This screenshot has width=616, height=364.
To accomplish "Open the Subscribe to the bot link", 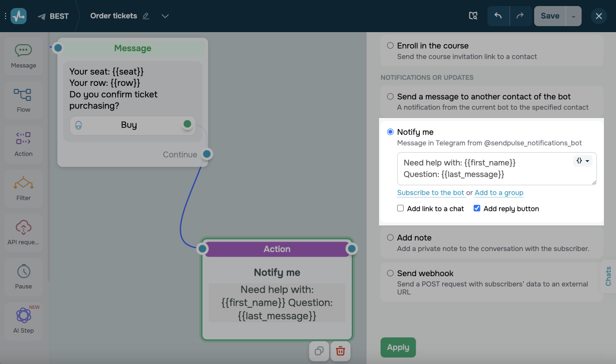I will 431,193.
